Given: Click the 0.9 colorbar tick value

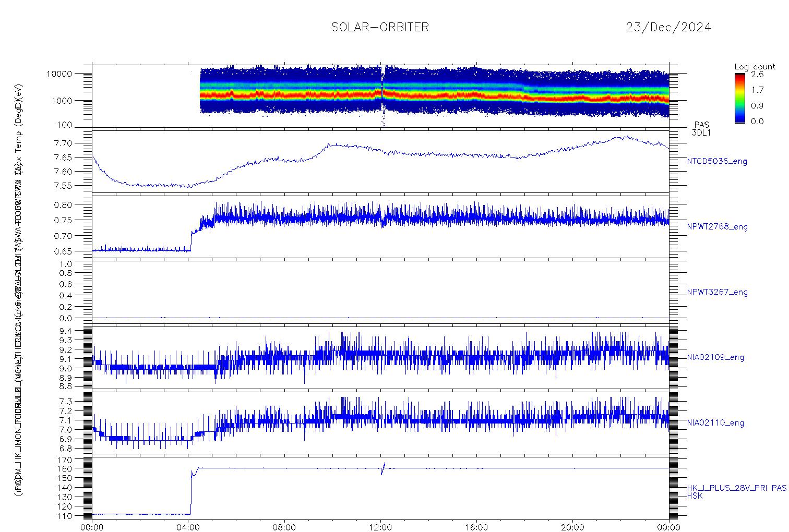Looking at the screenshot, I should [x=757, y=105].
